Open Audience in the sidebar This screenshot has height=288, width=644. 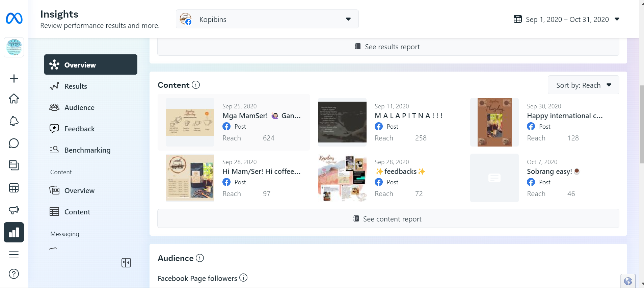coord(91,107)
